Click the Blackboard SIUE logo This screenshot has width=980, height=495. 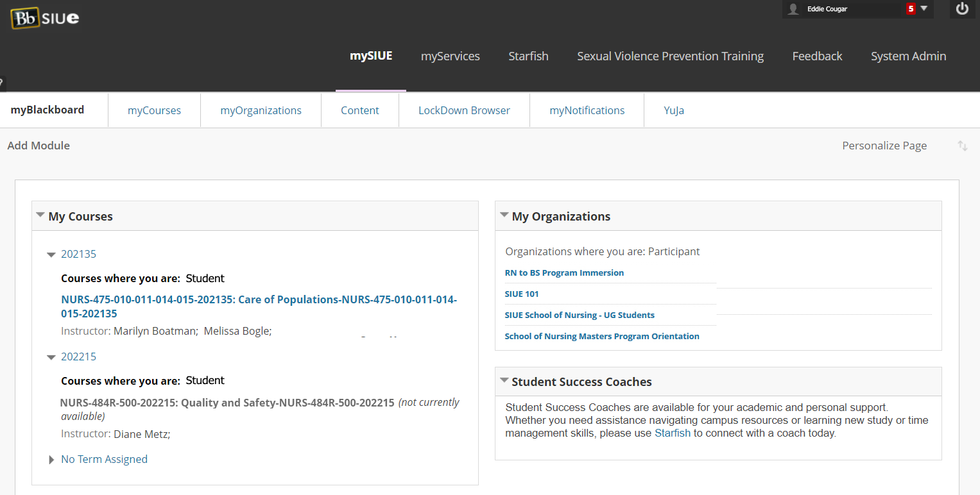click(x=45, y=18)
